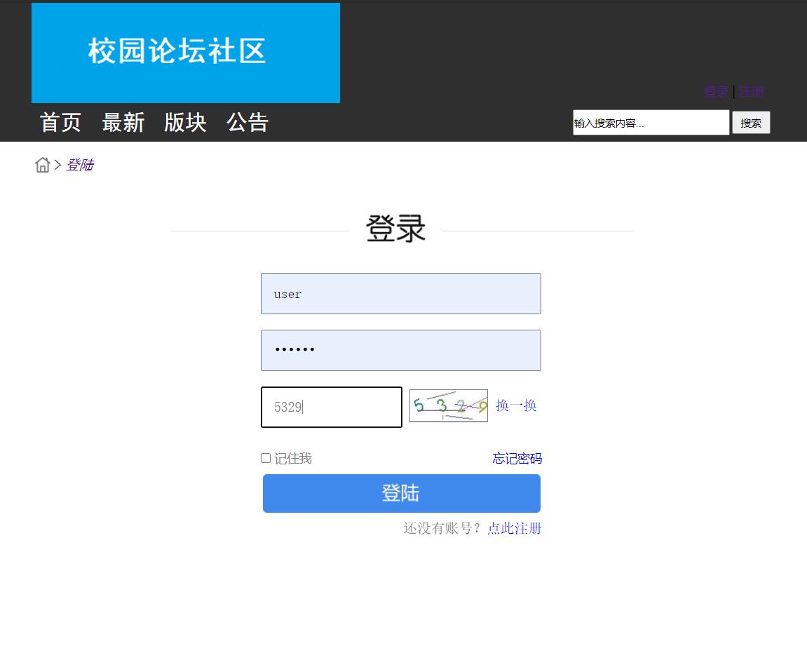Open the 公告 navigation menu item

(247, 123)
